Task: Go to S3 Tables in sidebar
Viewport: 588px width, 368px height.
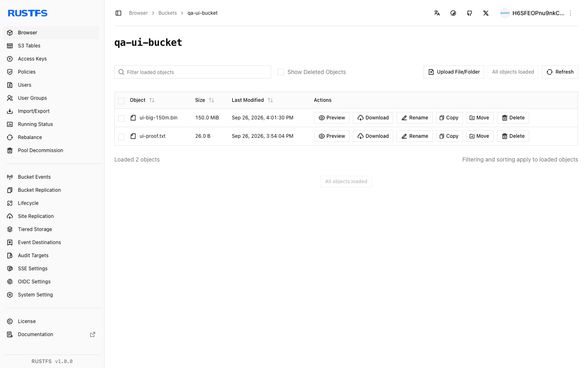Action: (x=51, y=46)
